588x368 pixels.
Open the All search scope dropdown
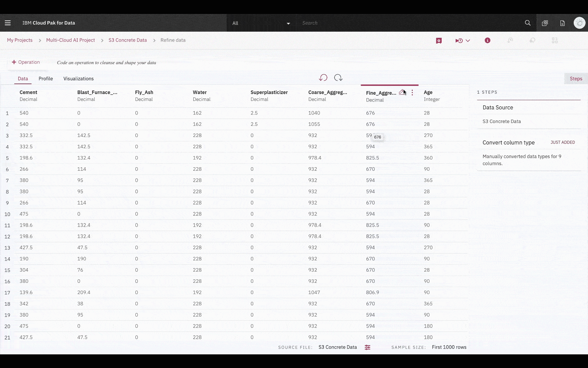pyautogui.click(x=261, y=23)
